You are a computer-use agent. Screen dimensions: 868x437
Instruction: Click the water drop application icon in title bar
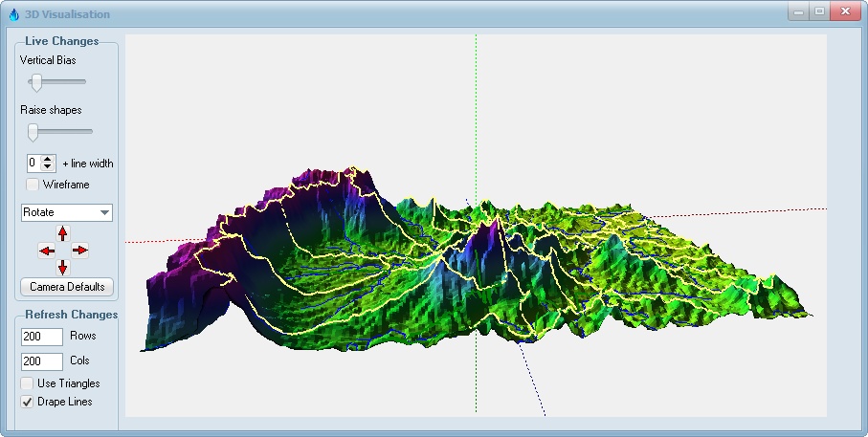tap(13, 14)
